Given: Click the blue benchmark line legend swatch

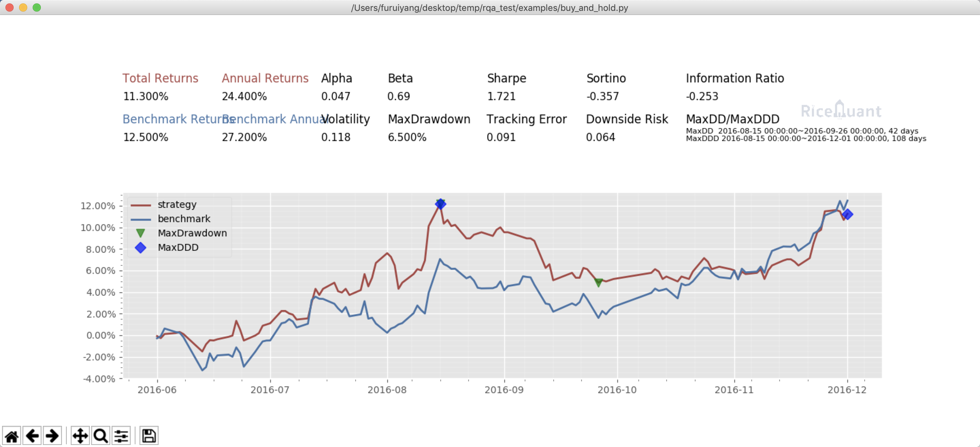Looking at the screenshot, I should point(141,219).
